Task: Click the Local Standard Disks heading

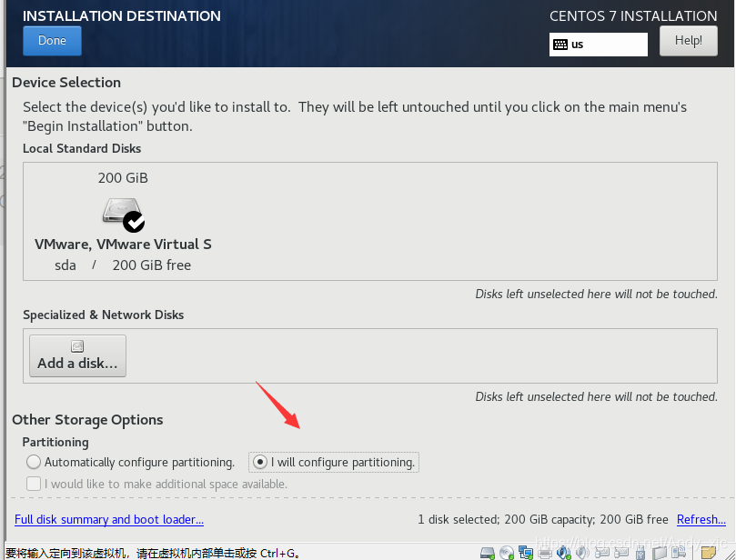Action: click(x=82, y=148)
